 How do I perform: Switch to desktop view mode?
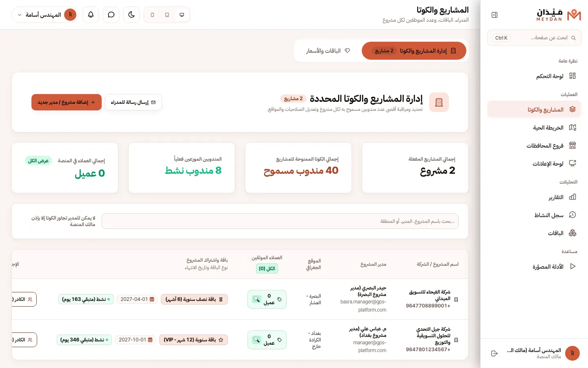(182, 15)
